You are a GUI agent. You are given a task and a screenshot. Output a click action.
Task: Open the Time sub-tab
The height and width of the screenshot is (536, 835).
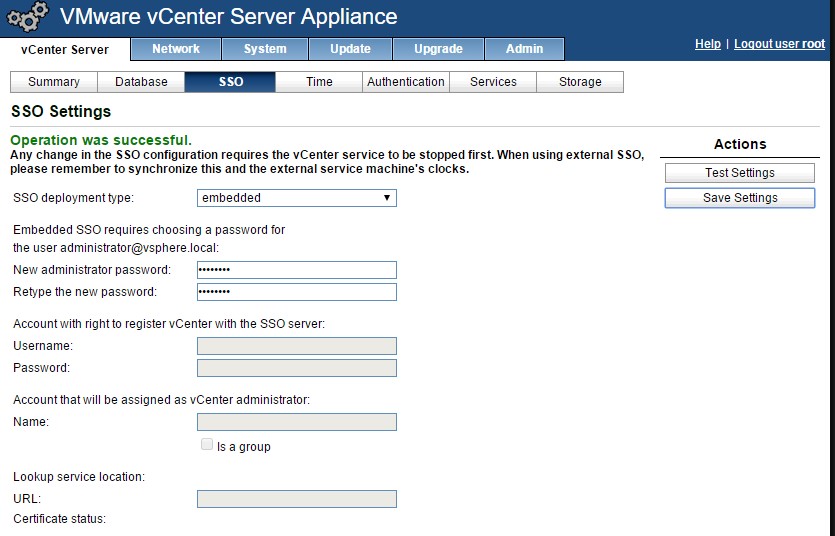[319, 82]
